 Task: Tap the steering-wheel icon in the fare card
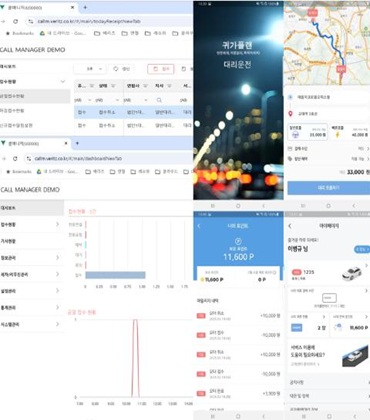point(295,134)
